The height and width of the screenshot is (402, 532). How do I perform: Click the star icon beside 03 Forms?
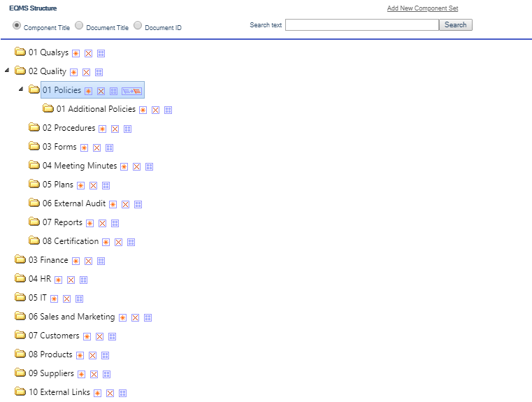[x=84, y=148]
